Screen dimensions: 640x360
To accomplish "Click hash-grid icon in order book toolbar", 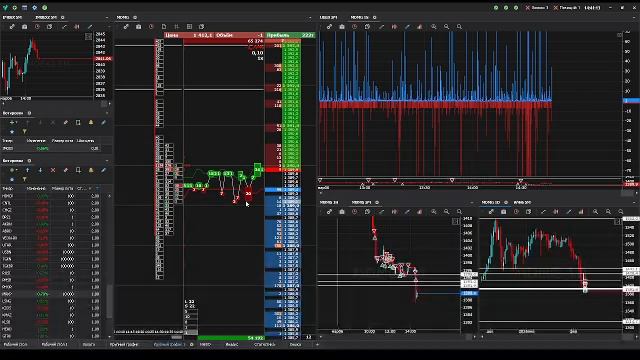I will pyautogui.click(x=176, y=27).
